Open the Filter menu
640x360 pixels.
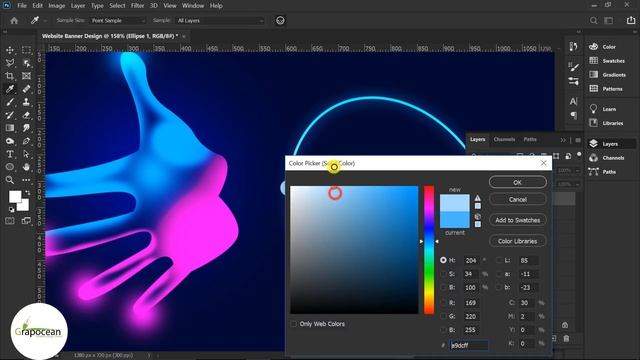coord(138,6)
